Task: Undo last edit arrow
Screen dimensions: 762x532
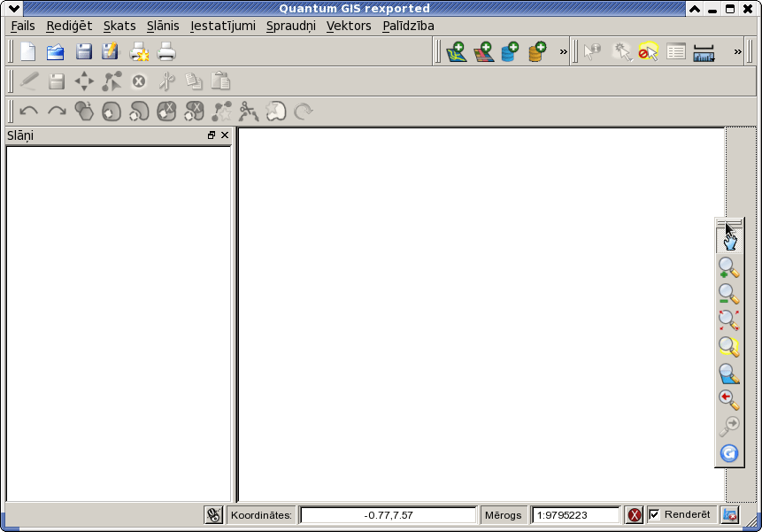Action: click(x=28, y=112)
